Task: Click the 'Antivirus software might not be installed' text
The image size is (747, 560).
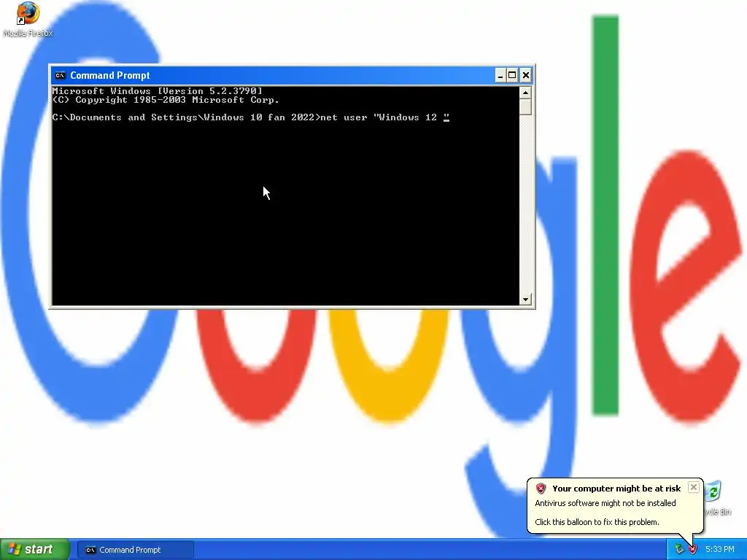Action: [x=605, y=503]
